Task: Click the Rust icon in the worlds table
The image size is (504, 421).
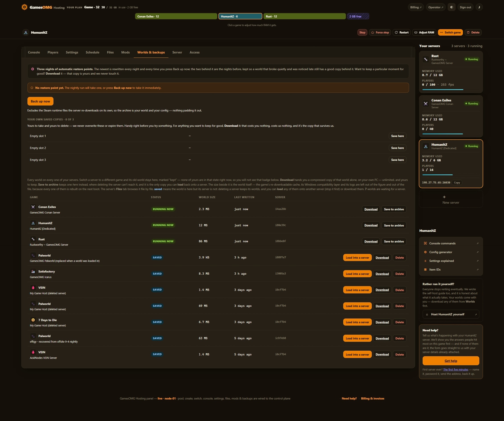Action: [x=33, y=239]
